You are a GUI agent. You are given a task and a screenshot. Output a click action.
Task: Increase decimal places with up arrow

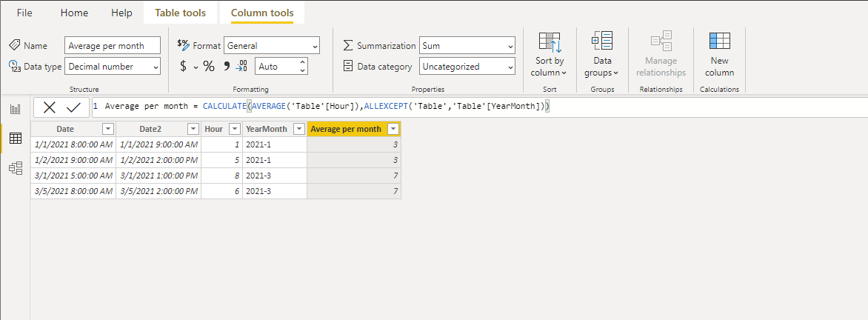pos(302,62)
